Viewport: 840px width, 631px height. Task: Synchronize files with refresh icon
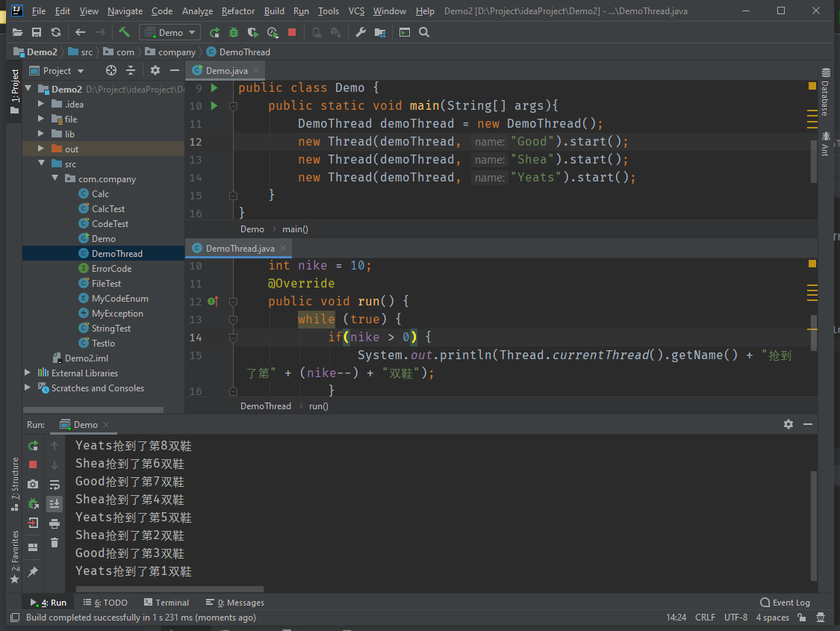tap(56, 33)
